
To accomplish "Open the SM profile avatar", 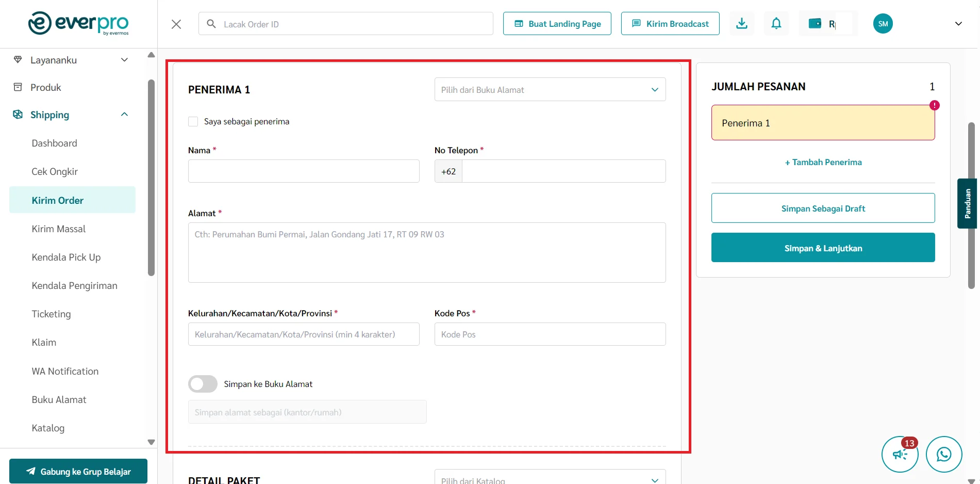I will click(883, 24).
